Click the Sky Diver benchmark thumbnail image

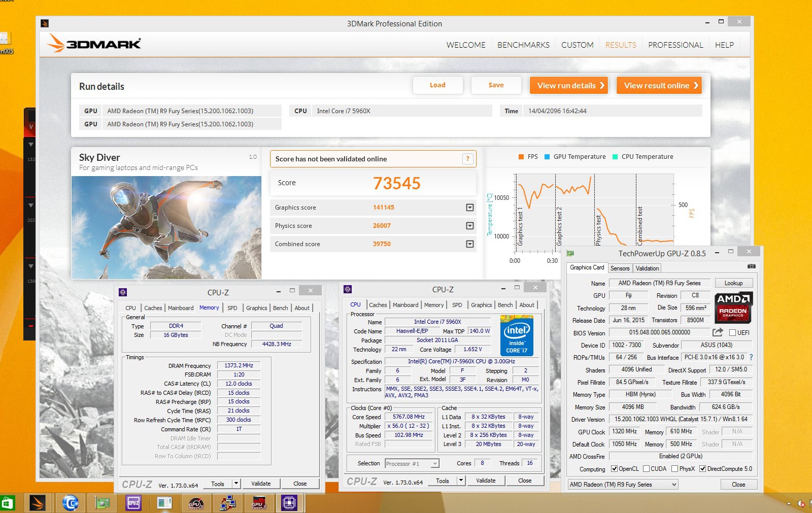coord(166,227)
